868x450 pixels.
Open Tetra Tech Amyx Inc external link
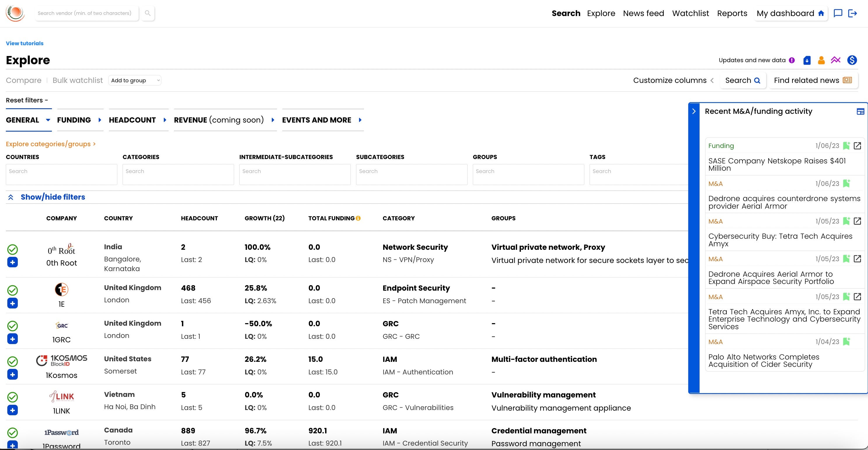[x=857, y=296]
